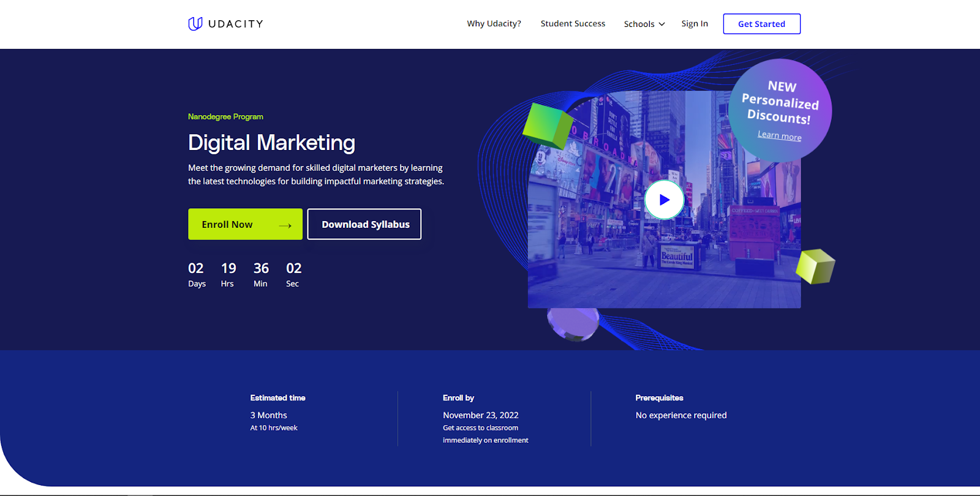
Task: Click the Enroll Now button
Action: point(245,224)
